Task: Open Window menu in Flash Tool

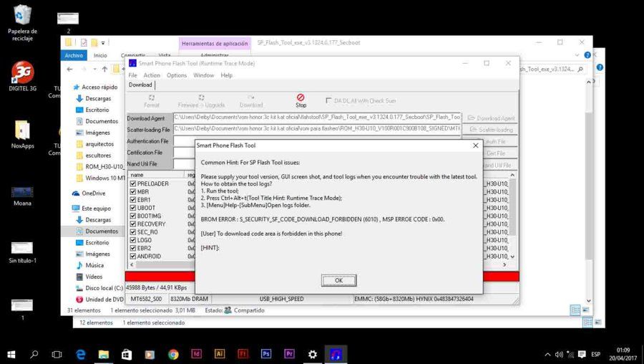Action: (x=204, y=75)
